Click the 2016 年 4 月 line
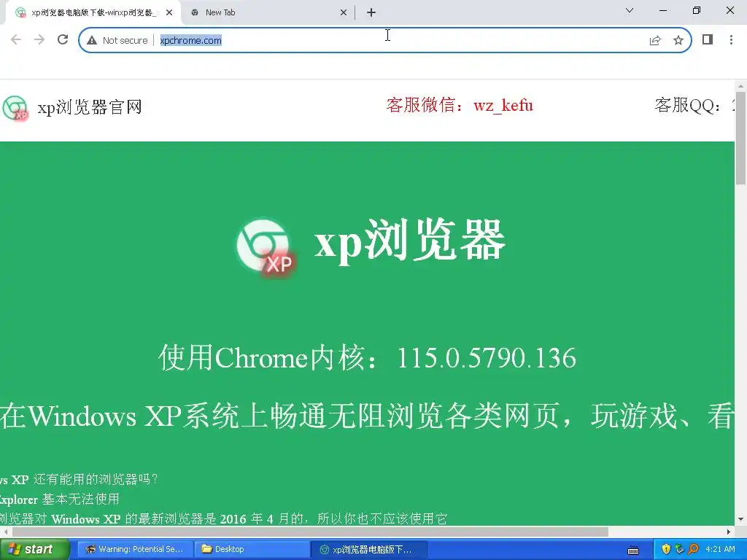Image resolution: width=747 pixels, height=560 pixels. point(224,518)
